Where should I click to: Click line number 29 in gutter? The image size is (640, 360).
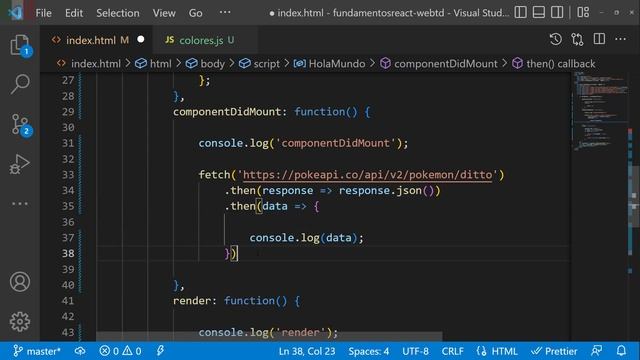click(68, 112)
